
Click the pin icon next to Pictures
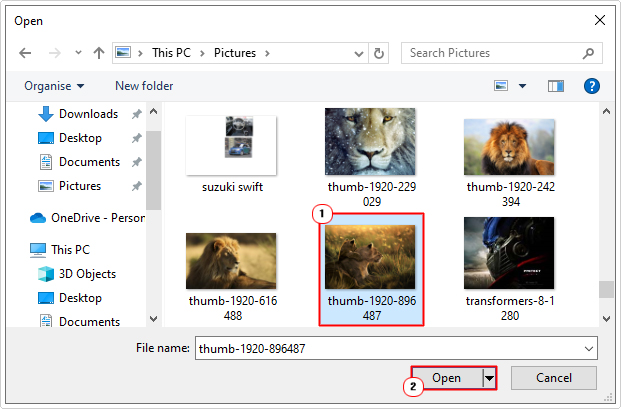136,186
